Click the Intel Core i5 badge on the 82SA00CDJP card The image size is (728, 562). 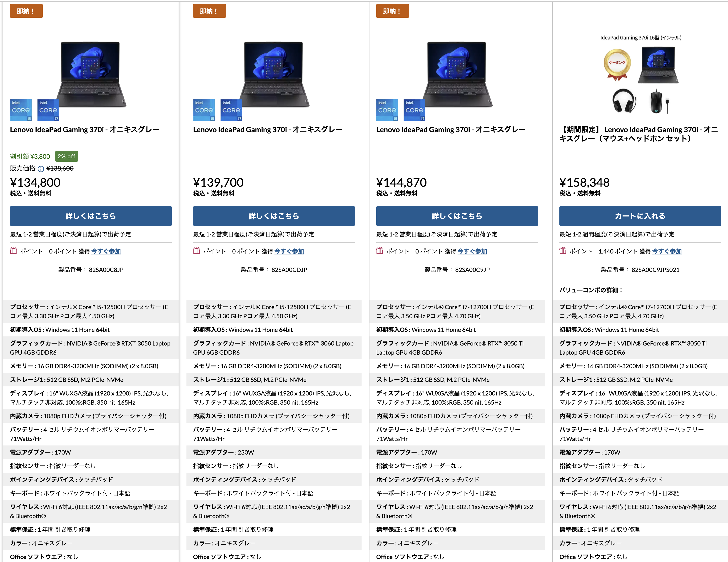pos(204,110)
